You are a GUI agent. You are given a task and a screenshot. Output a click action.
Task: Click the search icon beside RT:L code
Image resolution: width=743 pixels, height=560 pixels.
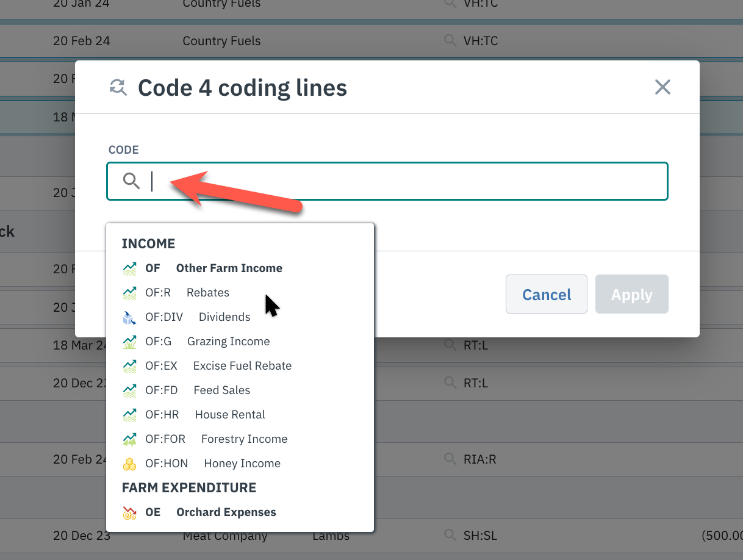(x=450, y=345)
